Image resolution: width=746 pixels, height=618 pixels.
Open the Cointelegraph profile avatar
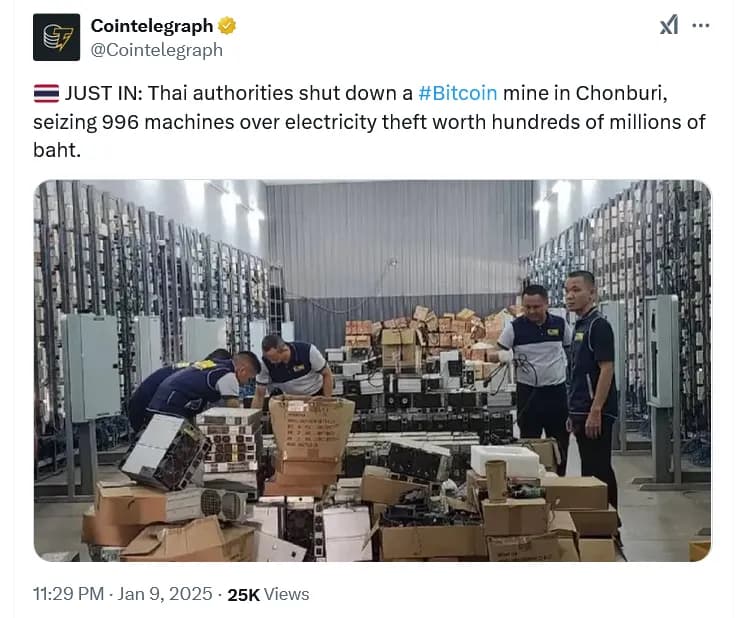click(56, 37)
